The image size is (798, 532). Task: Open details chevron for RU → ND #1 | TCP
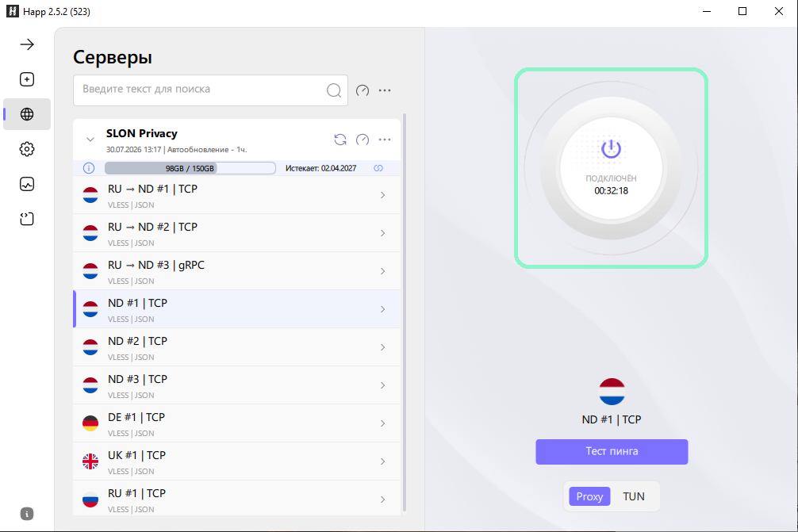click(382, 195)
